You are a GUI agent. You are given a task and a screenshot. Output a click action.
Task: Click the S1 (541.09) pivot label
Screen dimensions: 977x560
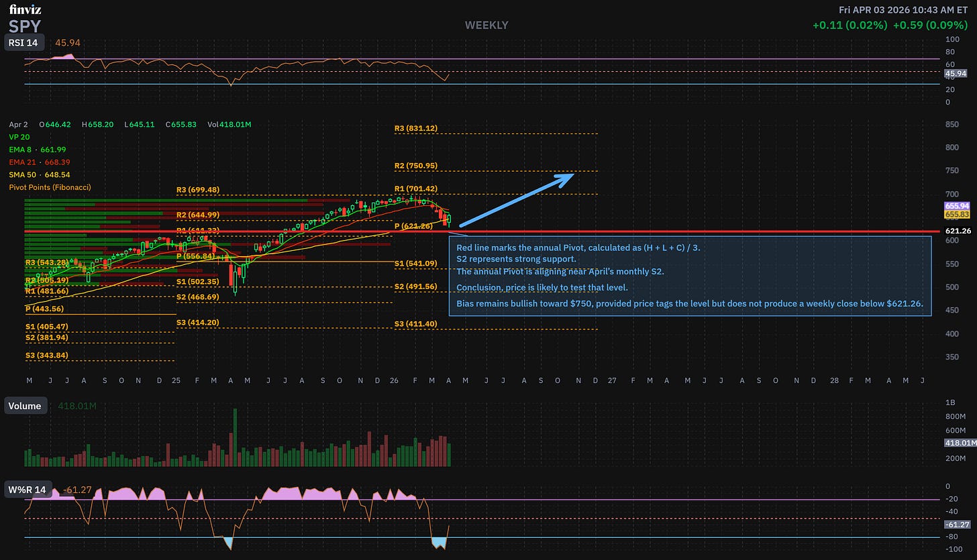point(416,264)
